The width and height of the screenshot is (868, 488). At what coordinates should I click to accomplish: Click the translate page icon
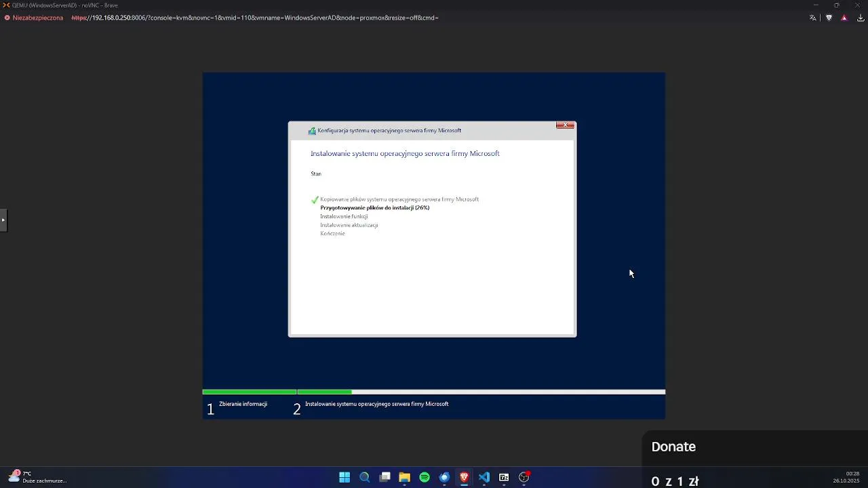[813, 18]
